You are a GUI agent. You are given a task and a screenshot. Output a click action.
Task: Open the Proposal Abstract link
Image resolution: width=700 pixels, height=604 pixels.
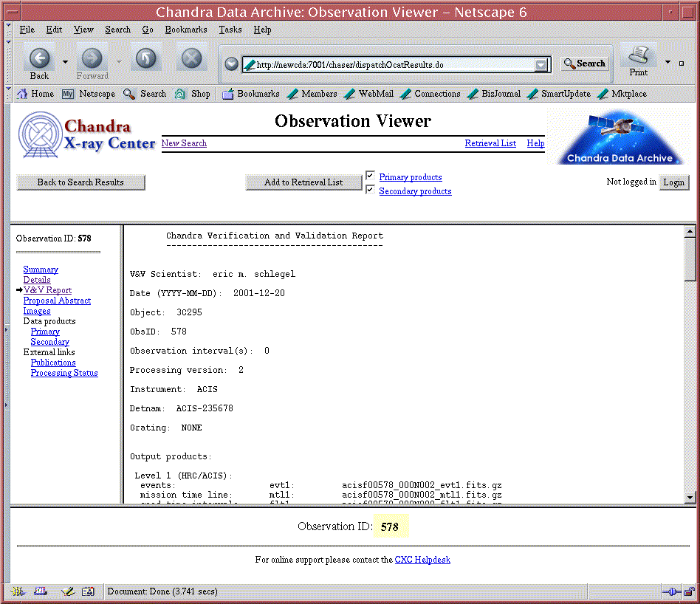point(57,301)
